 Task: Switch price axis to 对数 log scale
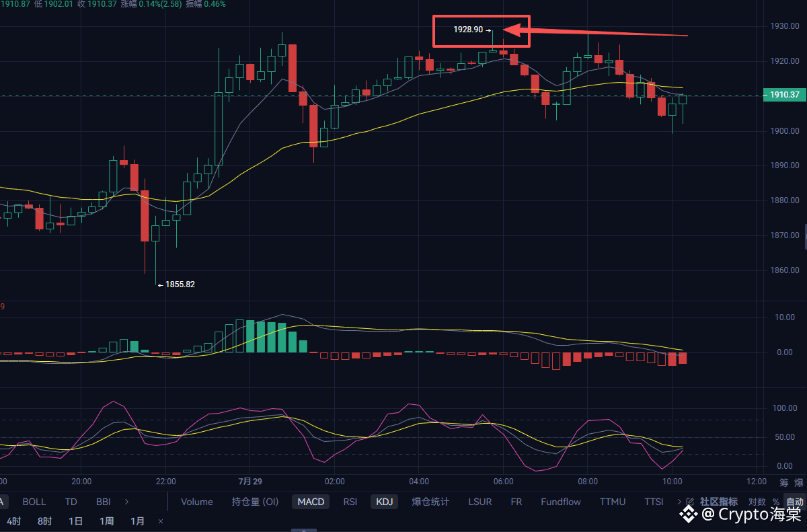point(757,502)
